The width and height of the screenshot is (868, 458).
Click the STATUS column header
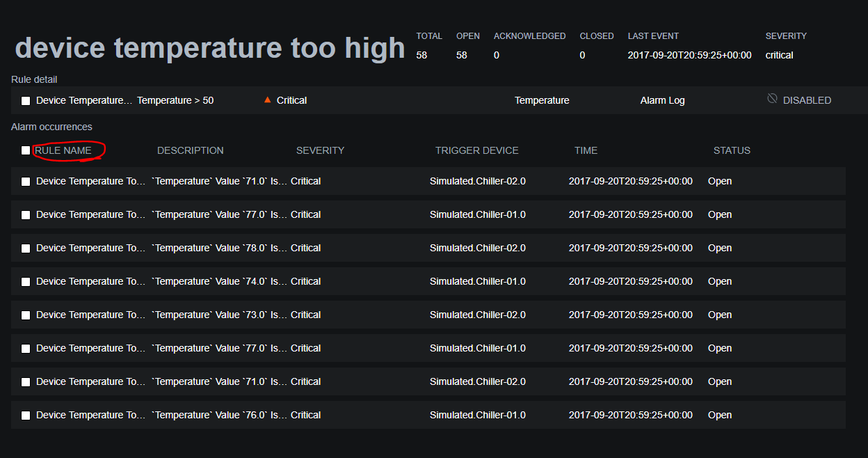(x=732, y=150)
